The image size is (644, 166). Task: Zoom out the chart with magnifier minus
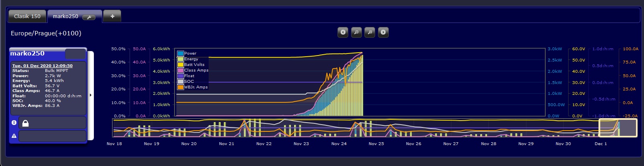[x=356, y=32]
